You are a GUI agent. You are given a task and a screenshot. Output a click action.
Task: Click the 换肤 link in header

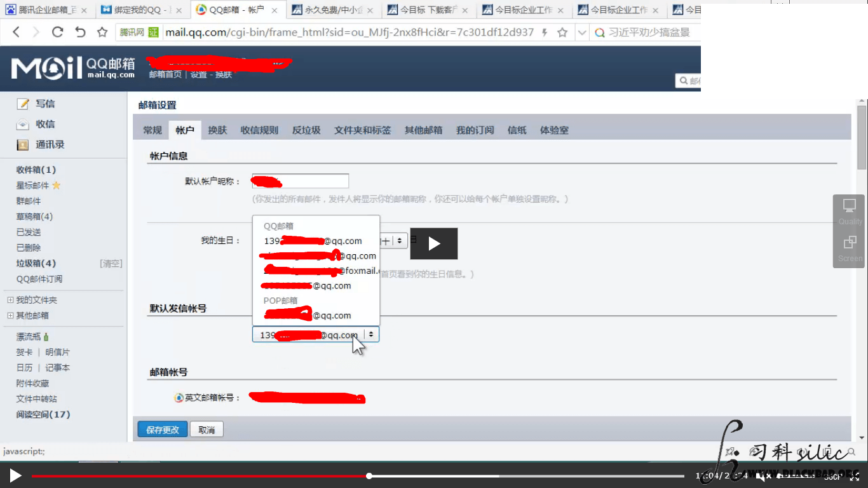[224, 75]
